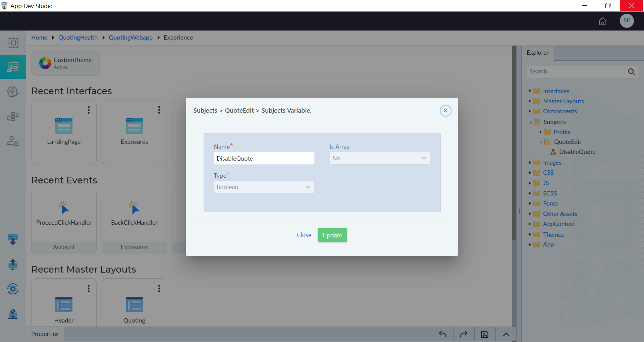Image resolution: width=644 pixels, height=342 pixels.
Task: Open Header layout options menu
Action: pyautogui.click(x=89, y=288)
